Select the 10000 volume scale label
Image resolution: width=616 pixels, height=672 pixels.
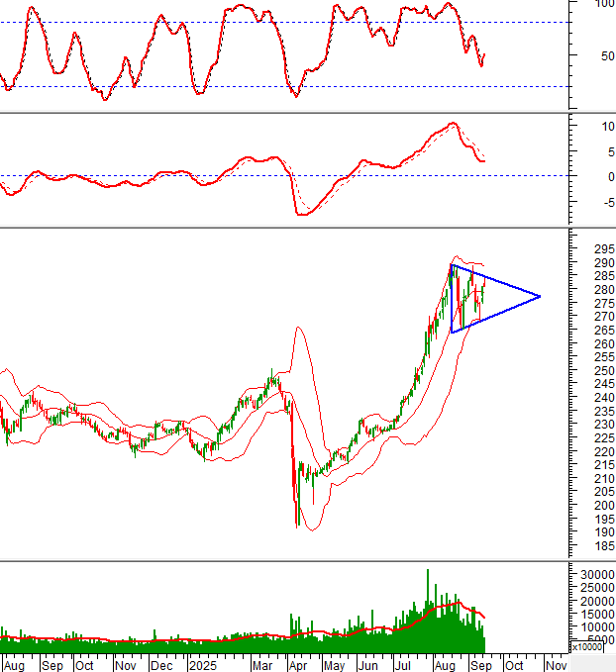click(x=597, y=627)
